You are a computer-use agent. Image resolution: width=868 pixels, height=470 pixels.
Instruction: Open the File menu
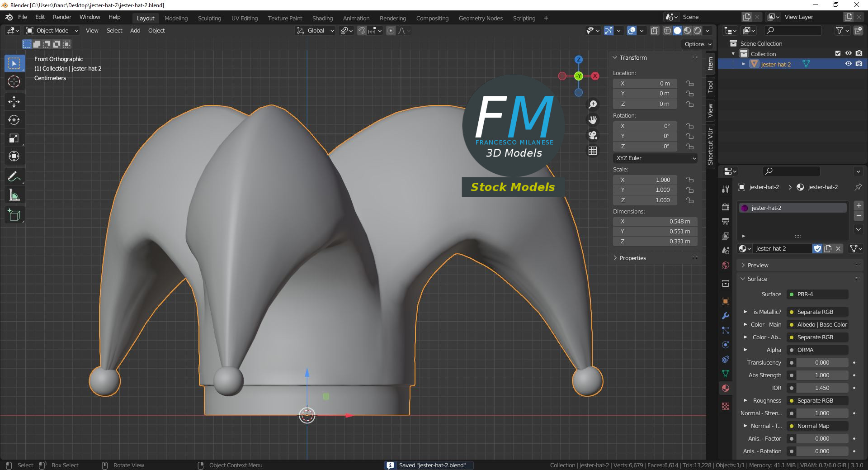point(23,17)
